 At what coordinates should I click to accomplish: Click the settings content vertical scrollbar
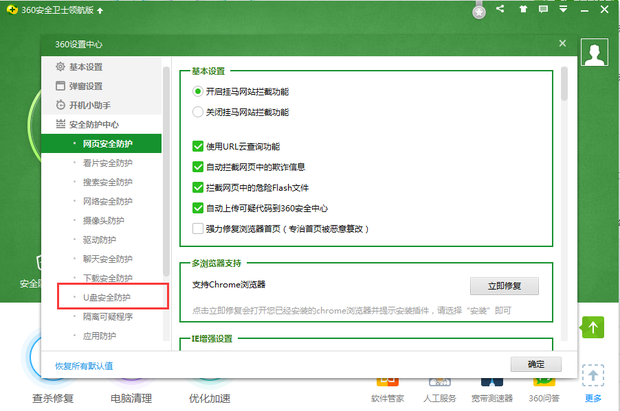(x=564, y=84)
